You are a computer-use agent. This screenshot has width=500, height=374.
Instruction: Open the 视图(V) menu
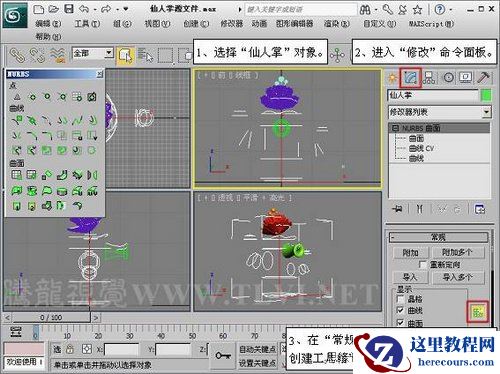pyautogui.click(x=157, y=24)
